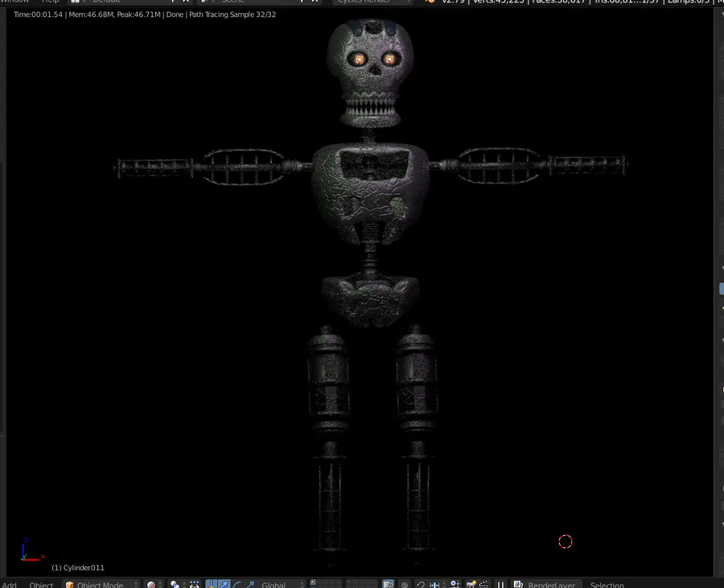Toggle lock camera and layers to scene
The image size is (724, 588).
tap(389, 584)
